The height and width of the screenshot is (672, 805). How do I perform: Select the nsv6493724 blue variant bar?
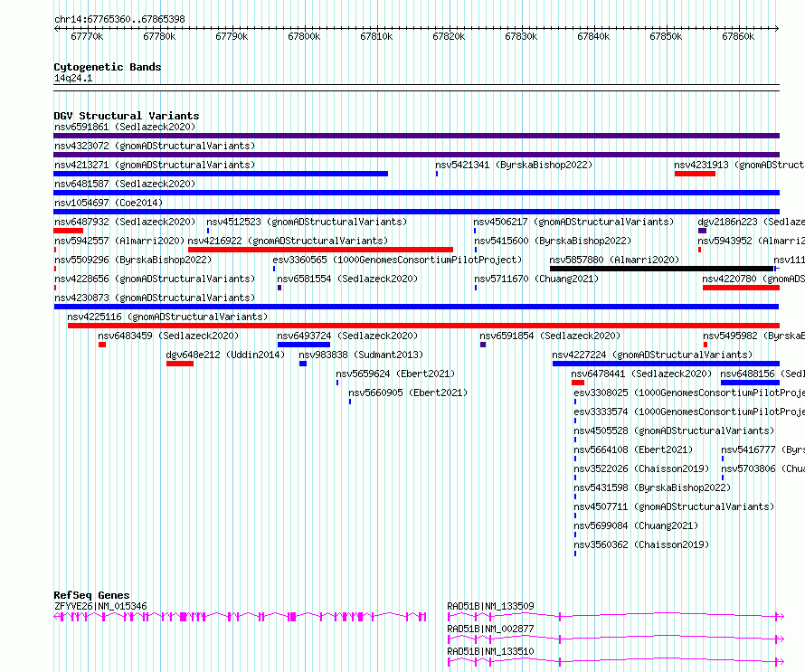click(x=303, y=345)
